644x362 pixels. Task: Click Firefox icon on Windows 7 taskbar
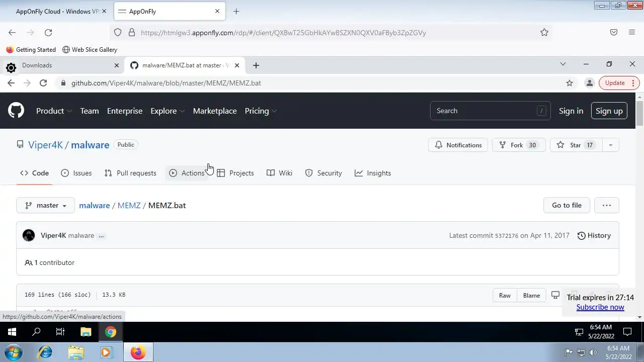click(138, 352)
